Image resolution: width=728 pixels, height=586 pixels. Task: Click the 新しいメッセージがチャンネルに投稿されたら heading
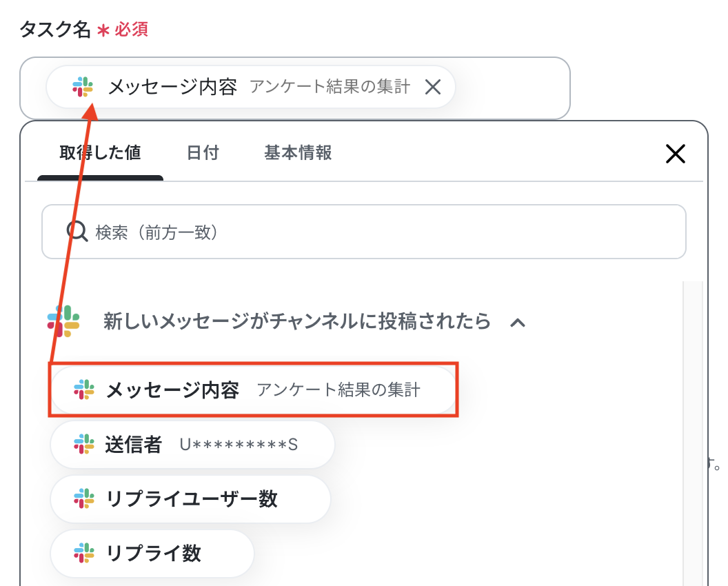click(x=296, y=321)
